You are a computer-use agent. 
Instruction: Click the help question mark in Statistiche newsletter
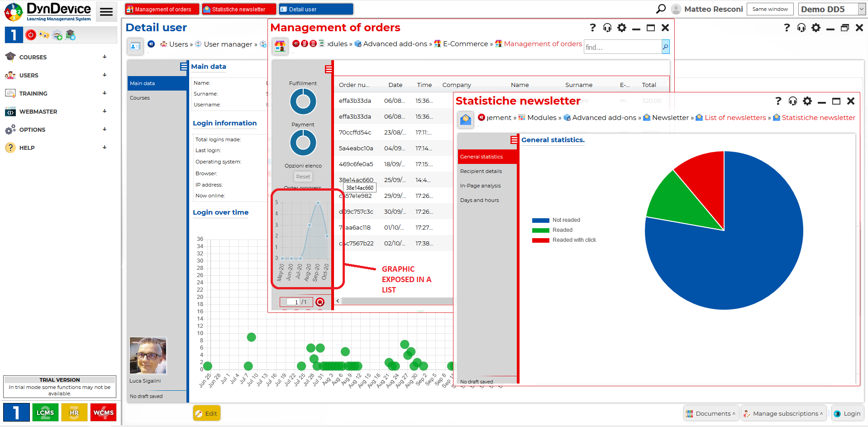[778, 101]
